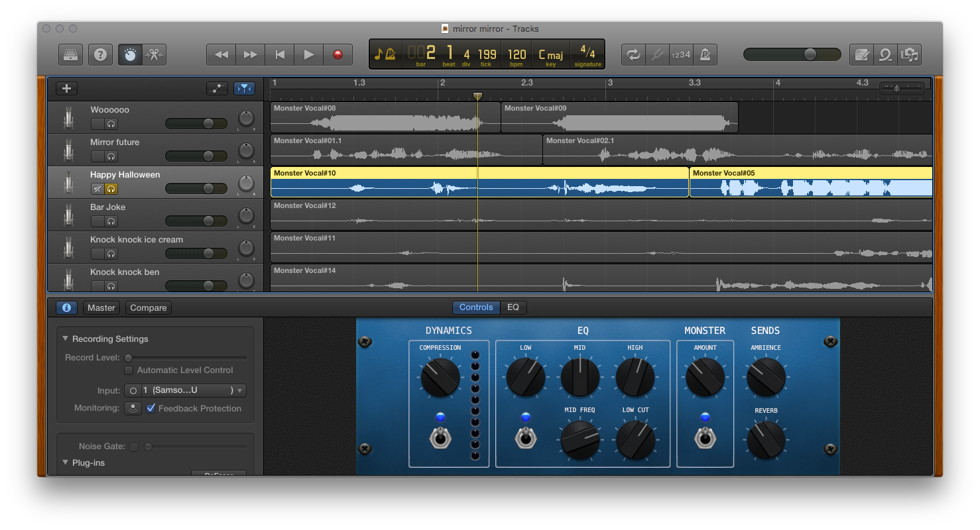Toggle the Metronome click button
The width and height of the screenshot is (980, 530).
(x=705, y=54)
